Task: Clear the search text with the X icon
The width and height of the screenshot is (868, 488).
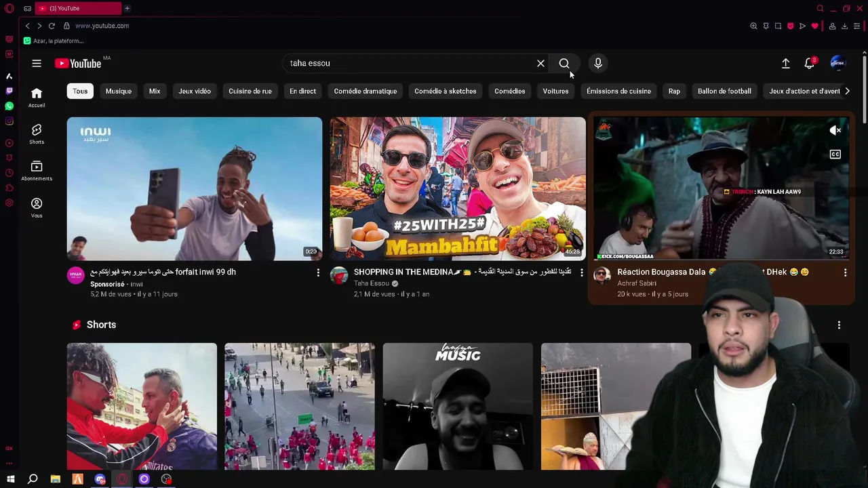Action: click(540, 63)
